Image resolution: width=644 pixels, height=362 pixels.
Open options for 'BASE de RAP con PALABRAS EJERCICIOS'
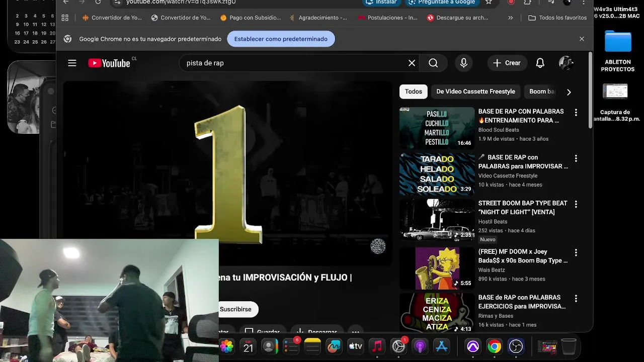576,299
